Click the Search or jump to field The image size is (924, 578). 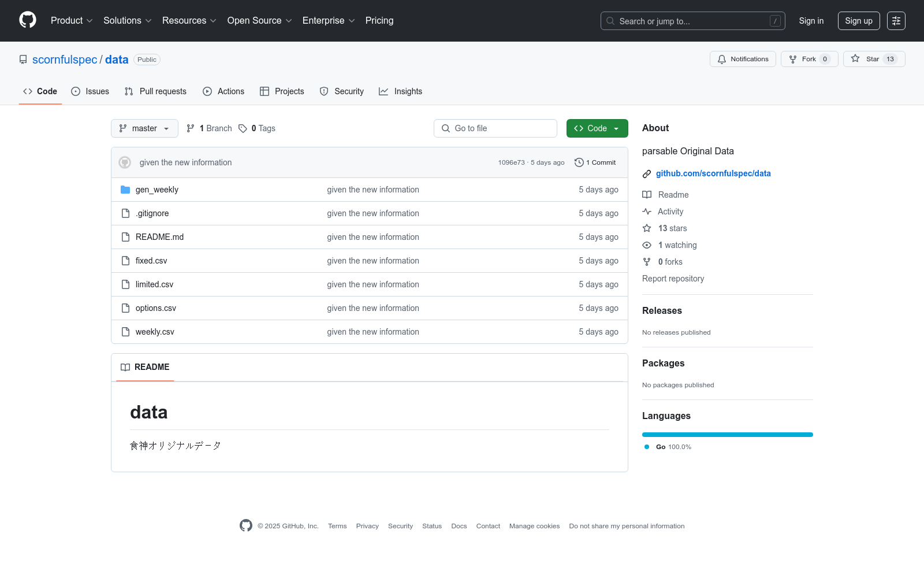click(693, 21)
